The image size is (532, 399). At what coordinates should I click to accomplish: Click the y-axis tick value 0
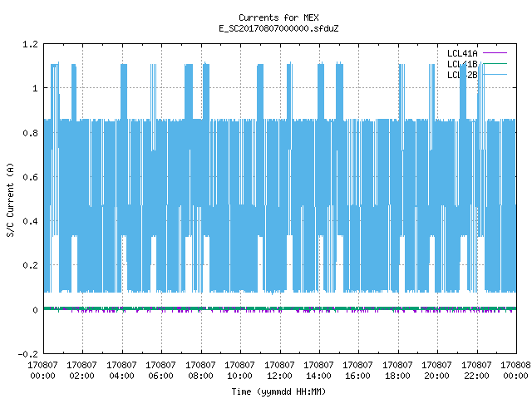[35, 310]
